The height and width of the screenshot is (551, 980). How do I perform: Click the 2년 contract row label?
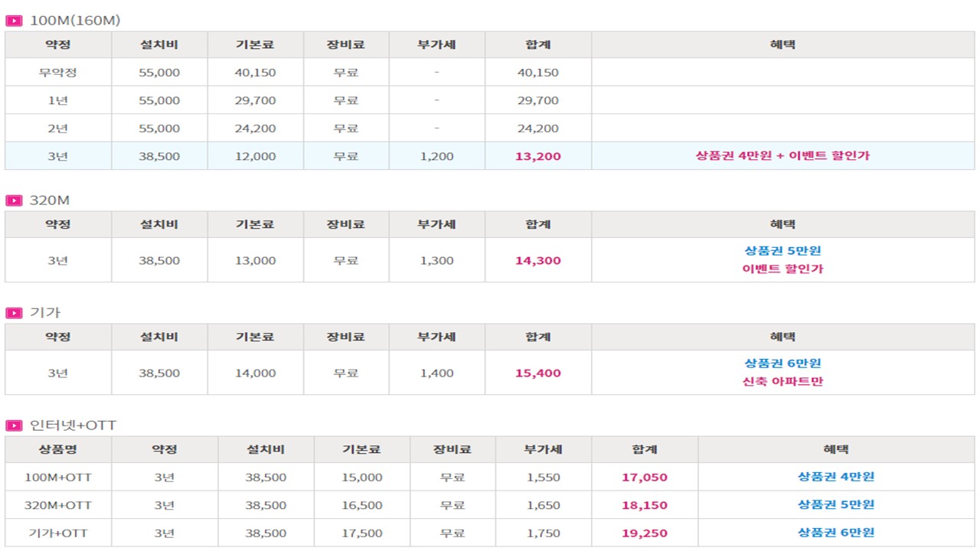click(58, 129)
